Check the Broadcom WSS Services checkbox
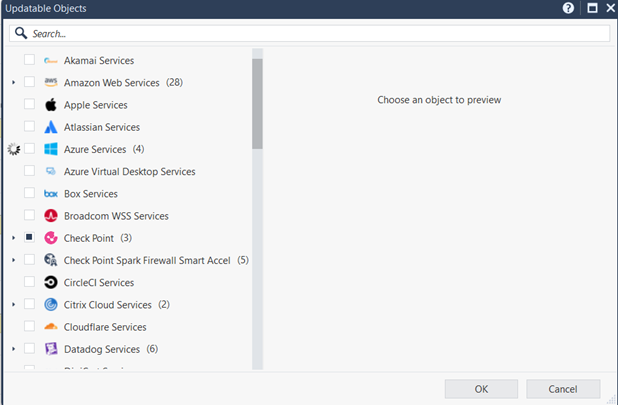This screenshot has width=618, height=405. coord(30,215)
